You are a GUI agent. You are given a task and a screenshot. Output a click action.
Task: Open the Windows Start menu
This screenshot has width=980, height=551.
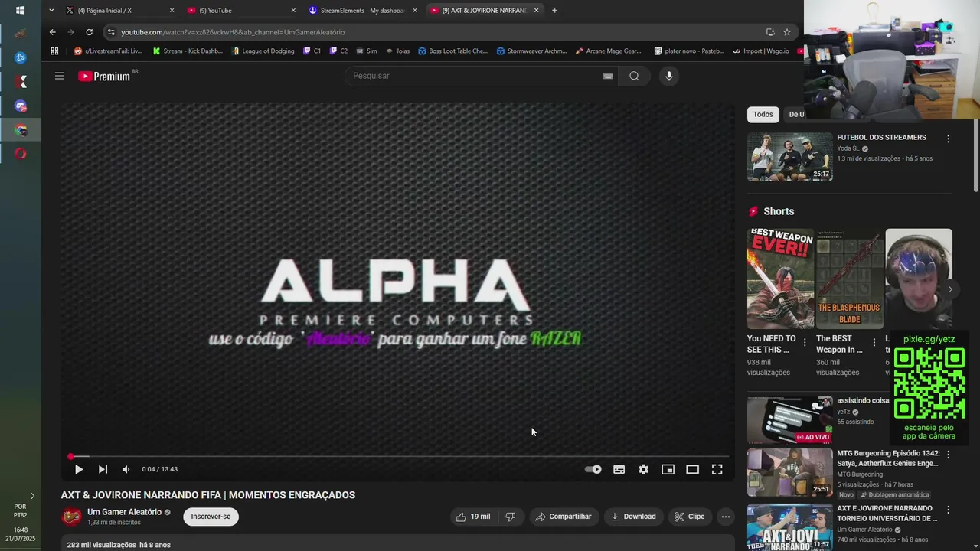(20, 11)
